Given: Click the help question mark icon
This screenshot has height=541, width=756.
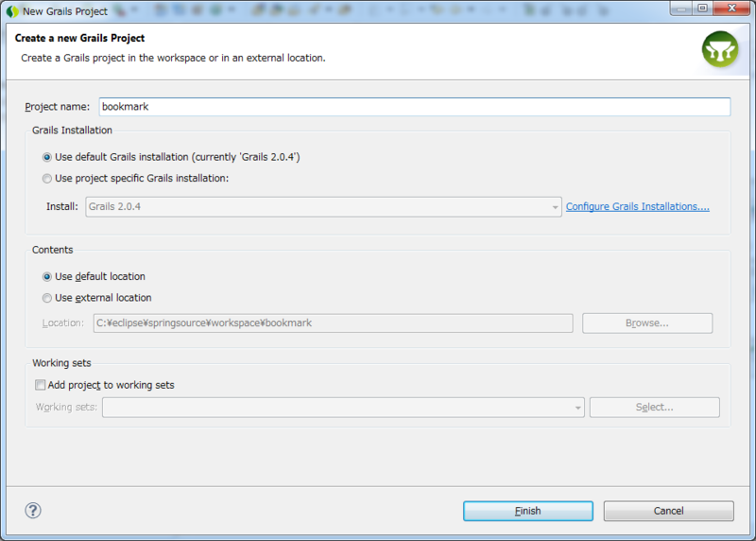Looking at the screenshot, I should coord(33,510).
